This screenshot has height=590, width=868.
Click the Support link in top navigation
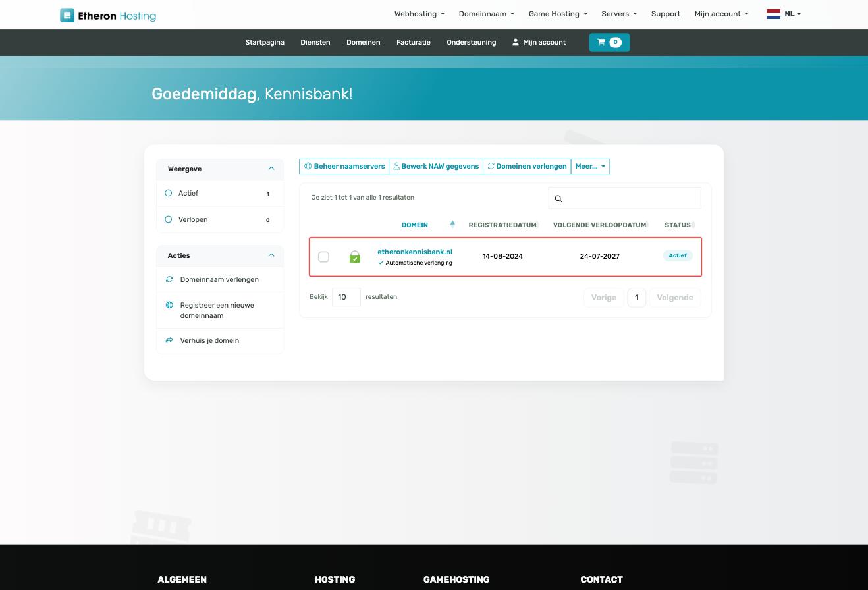666,14
